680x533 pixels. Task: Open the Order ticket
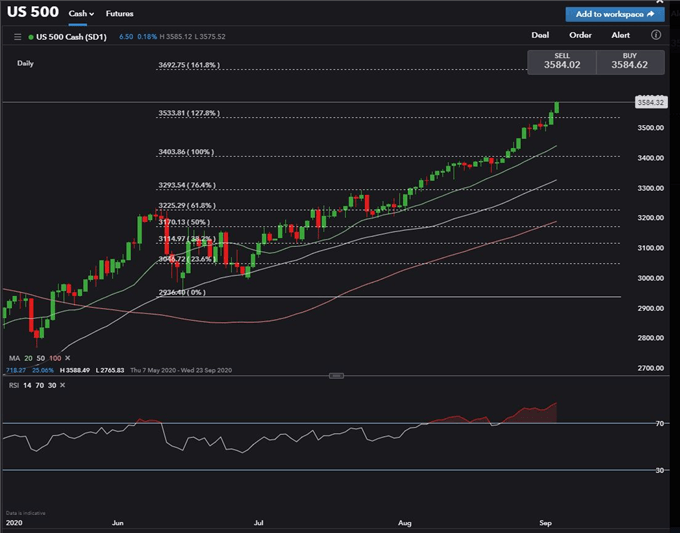point(580,35)
